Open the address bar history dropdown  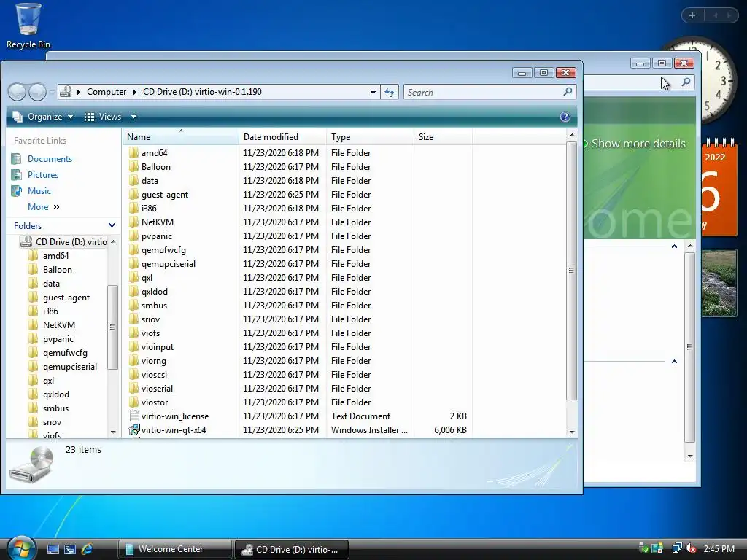[373, 92]
